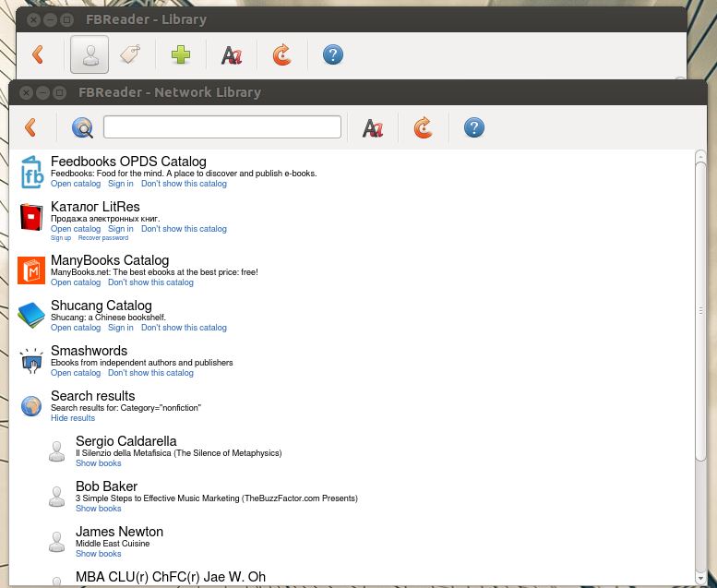
Task: Select the Каталог LitRes title
Action: pyautogui.click(x=95, y=207)
